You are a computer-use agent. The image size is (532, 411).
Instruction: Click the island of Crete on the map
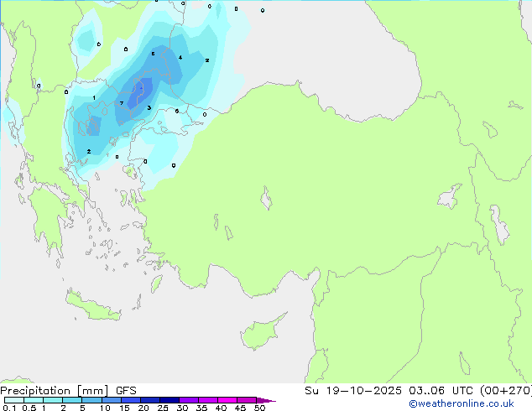pos(93,306)
